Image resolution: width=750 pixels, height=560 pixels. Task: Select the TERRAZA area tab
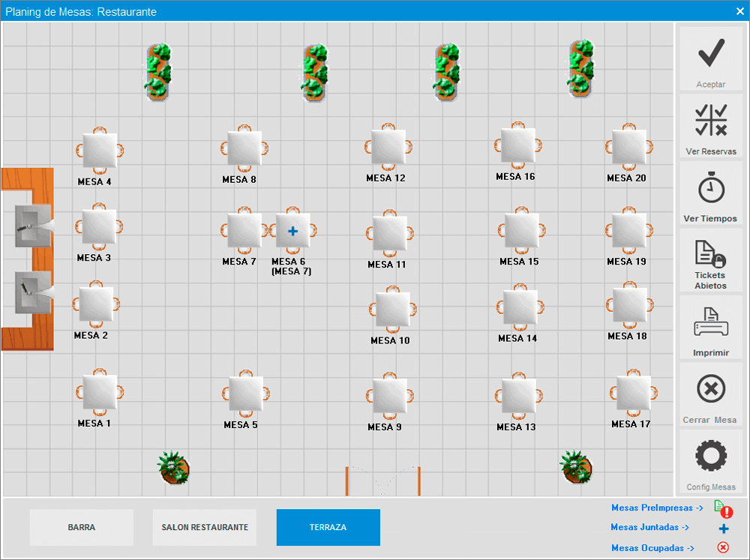tap(328, 527)
